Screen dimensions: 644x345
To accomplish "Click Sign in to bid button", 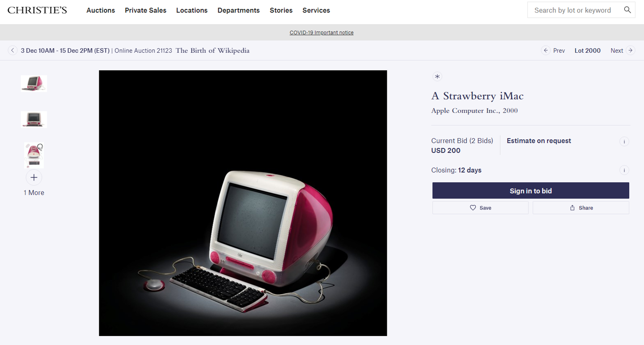I will pyautogui.click(x=531, y=191).
